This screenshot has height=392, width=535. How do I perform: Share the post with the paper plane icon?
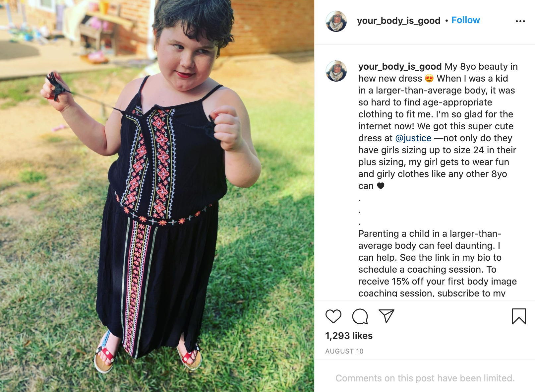(386, 316)
